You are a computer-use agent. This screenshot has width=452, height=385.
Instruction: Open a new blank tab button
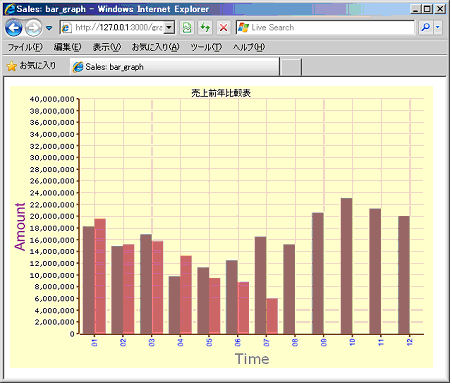[x=291, y=67]
